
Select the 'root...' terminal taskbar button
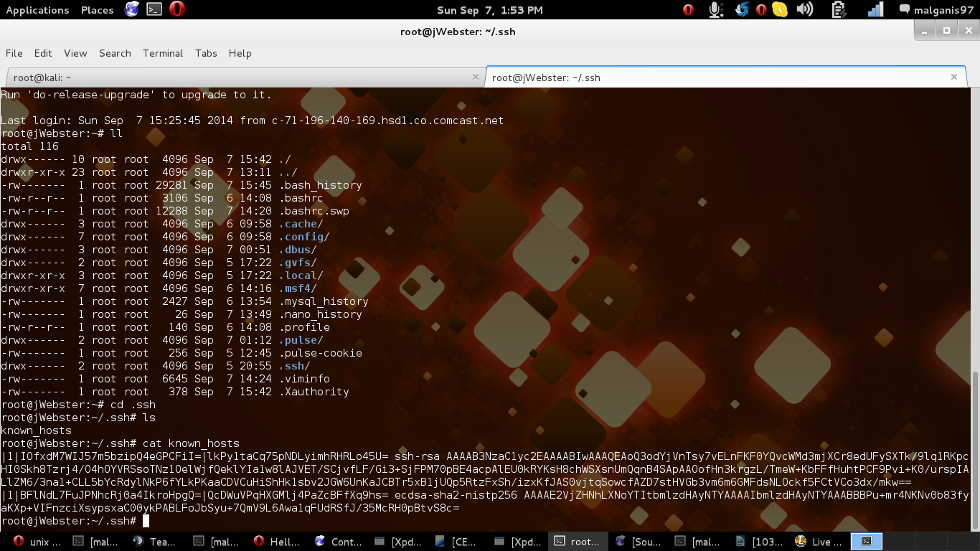coord(577,542)
